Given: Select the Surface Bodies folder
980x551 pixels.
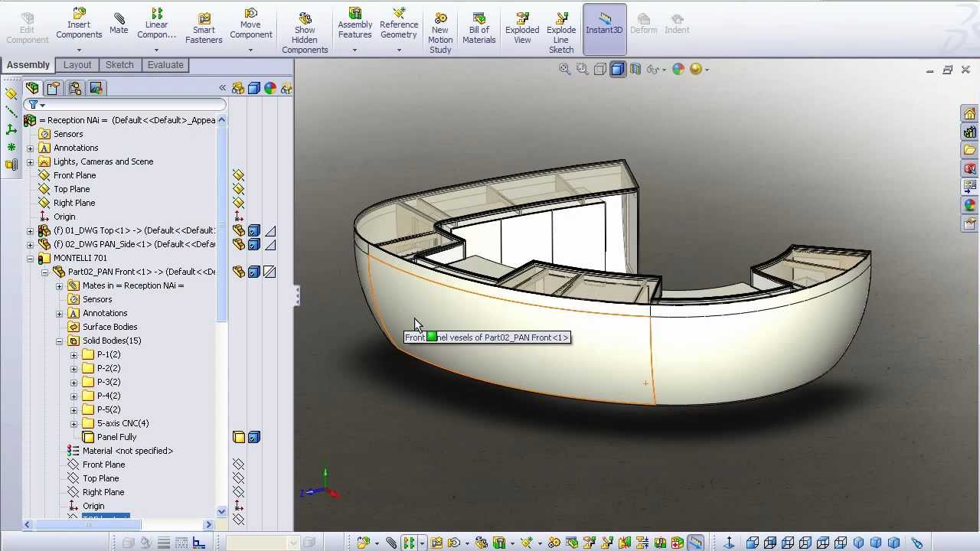Looking at the screenshot, I should [x=103, y=327].
